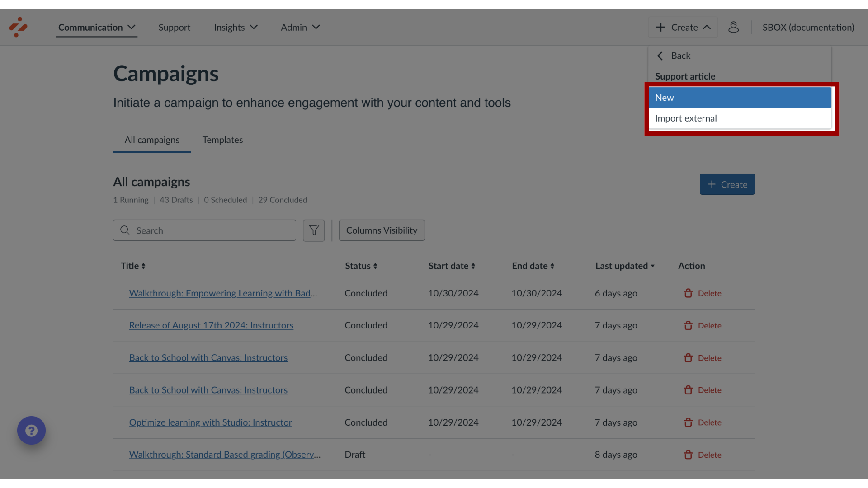Click the search input field
Viewport: 868px width, 488px height.
(x=204, y=230)
